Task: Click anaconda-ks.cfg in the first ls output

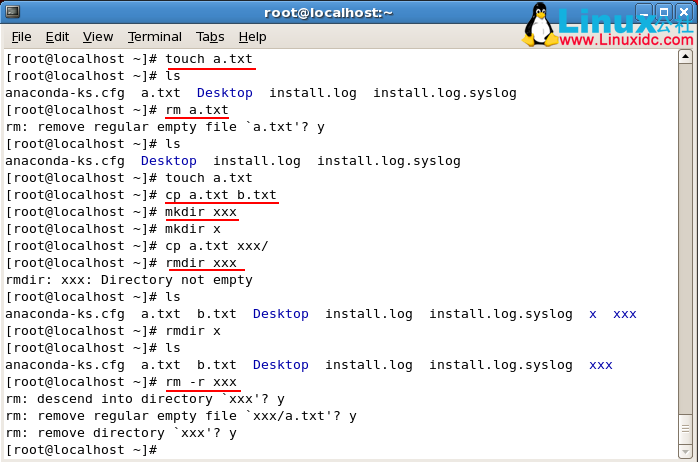Action: pyautogui.click(x=65, y=93)
